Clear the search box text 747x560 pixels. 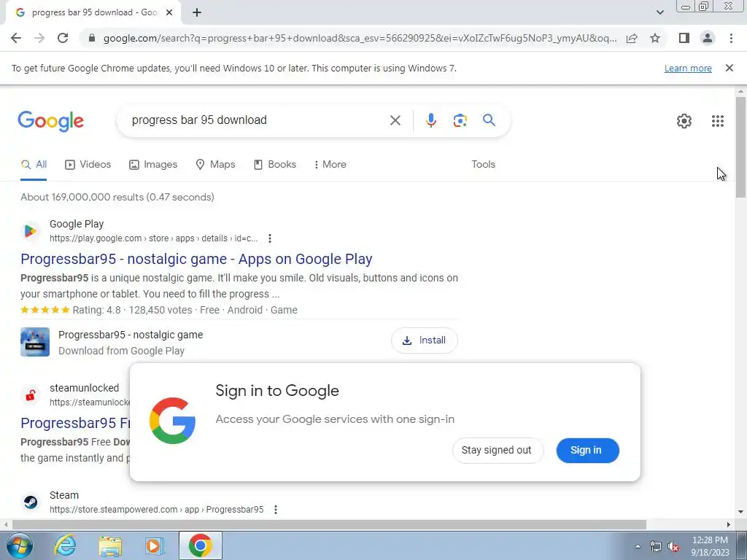click(x=395, y=120)
